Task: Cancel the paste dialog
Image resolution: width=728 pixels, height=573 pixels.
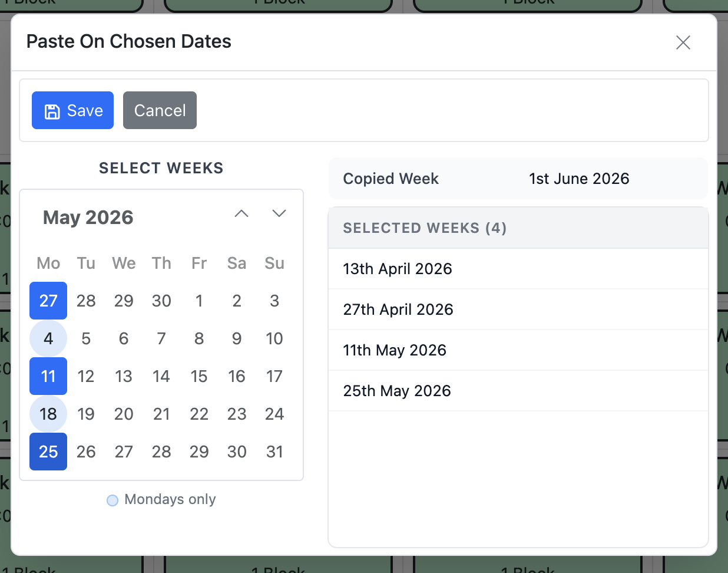Action: click(160, 110)
